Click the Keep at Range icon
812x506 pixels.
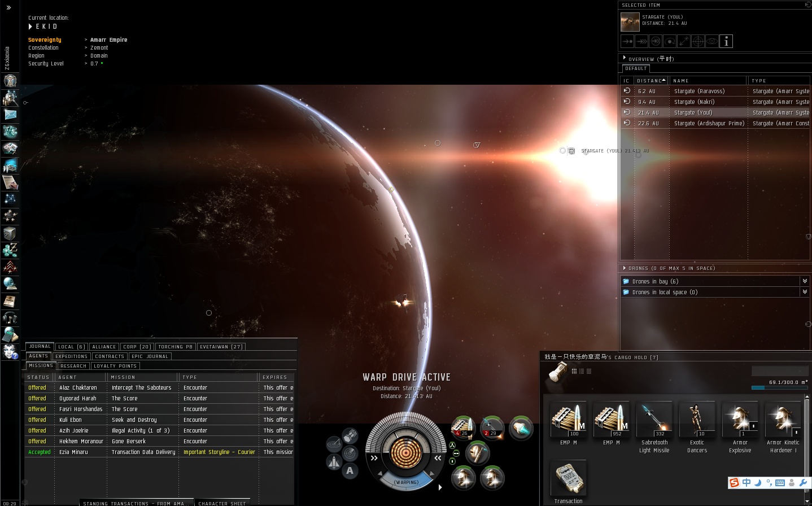coord(684,41)
